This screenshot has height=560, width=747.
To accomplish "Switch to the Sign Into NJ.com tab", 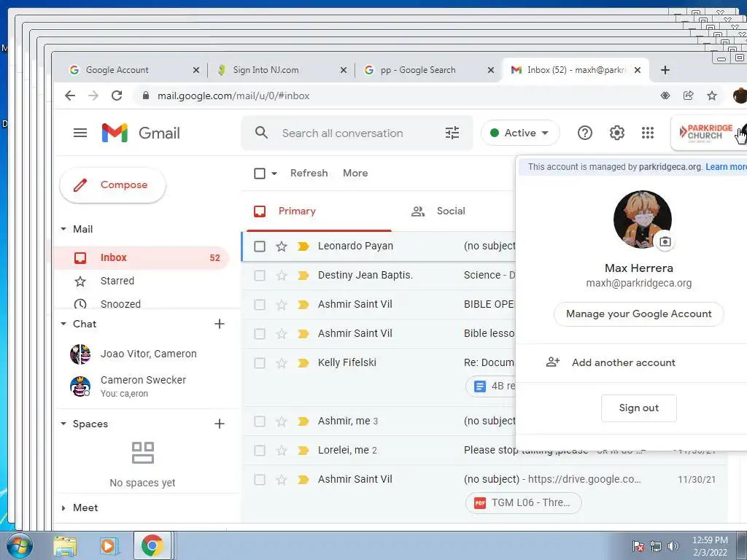I will pyautogui.click(x=281, y=70).
